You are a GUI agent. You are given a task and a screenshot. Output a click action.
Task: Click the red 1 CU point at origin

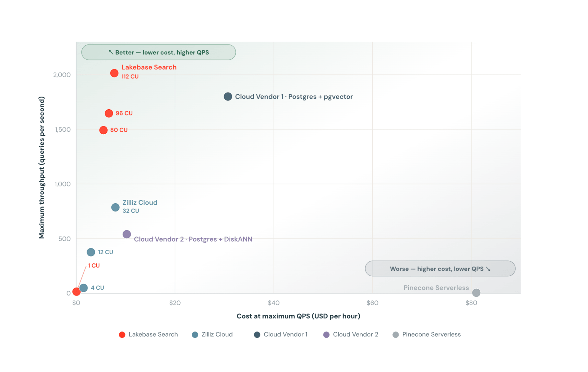[76, 292]
